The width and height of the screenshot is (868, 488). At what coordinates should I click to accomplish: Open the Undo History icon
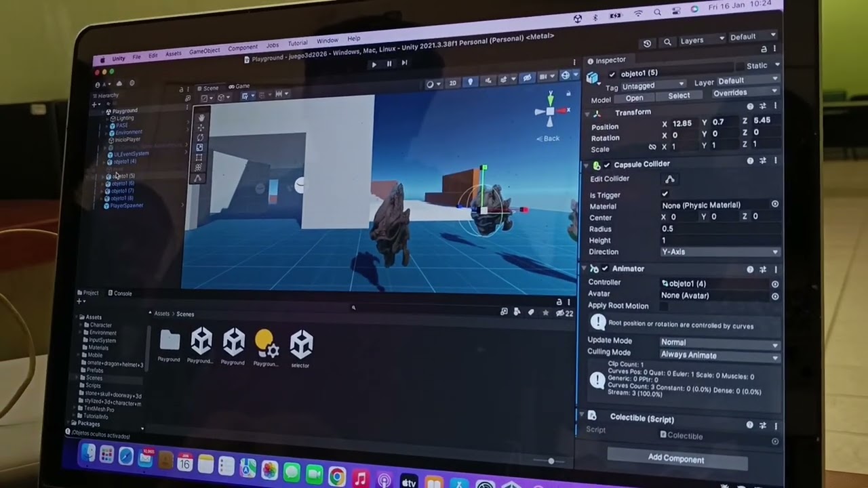coord(647,43)
